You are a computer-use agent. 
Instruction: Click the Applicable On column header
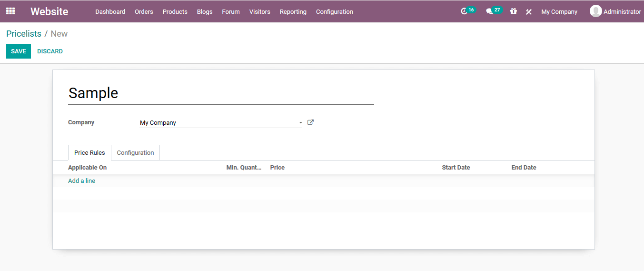[87, 167]
